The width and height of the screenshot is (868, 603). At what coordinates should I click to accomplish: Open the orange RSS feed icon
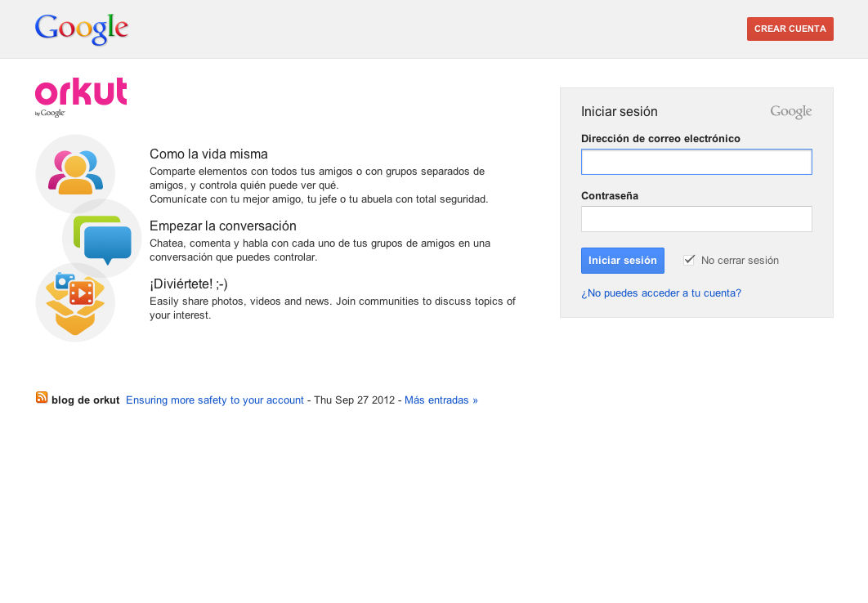point(42,398)
